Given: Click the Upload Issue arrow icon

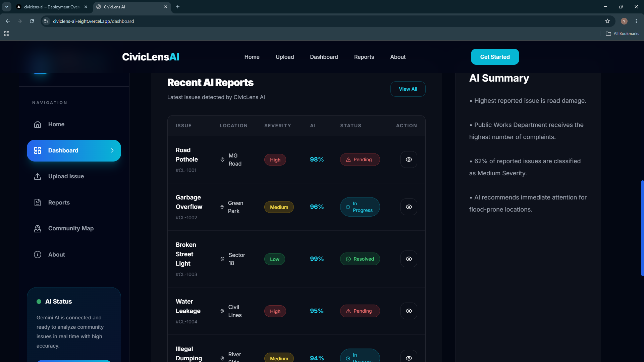Looking at the screenshot, I should pyautogui.click(x=38, y=176).
